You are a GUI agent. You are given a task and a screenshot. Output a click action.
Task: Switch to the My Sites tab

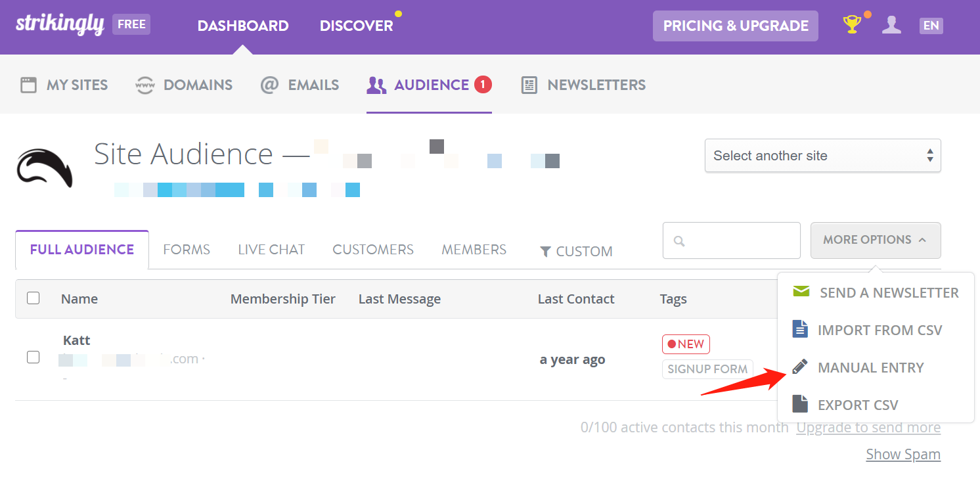tap(64, 85)
